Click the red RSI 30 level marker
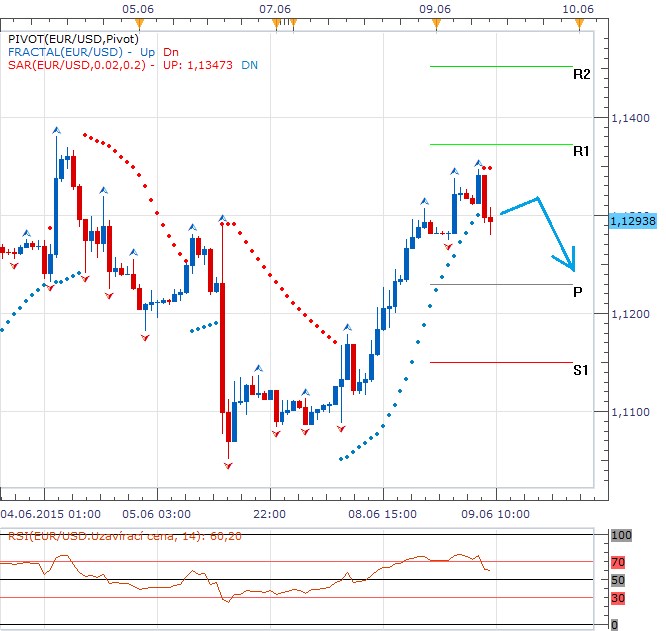The width and height of the screenshot is (666, 631). click(618, 598)
